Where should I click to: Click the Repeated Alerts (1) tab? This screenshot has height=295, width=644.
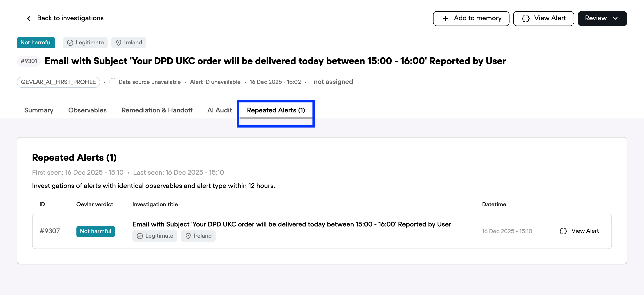[x=275, y=110]
